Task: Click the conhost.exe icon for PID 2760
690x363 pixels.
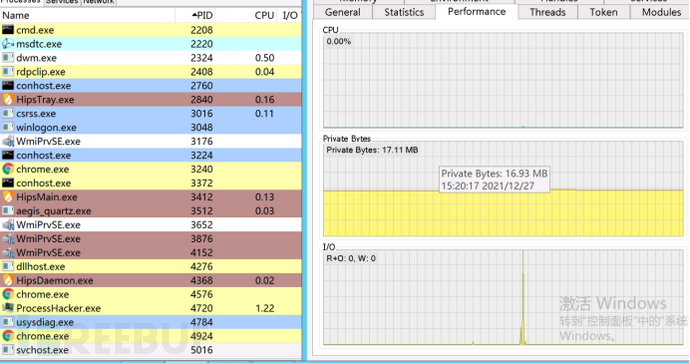Action: pyautogui.click(x=7, y=85)
